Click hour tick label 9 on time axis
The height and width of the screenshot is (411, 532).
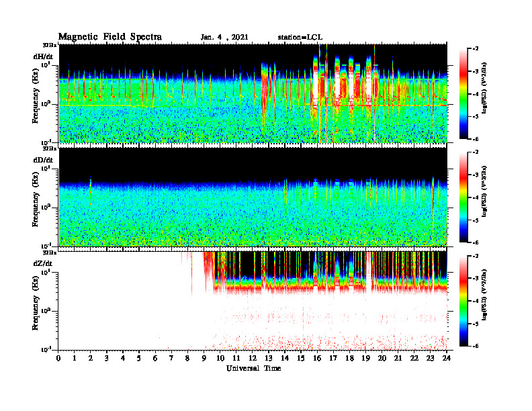[x=204, y=359]
